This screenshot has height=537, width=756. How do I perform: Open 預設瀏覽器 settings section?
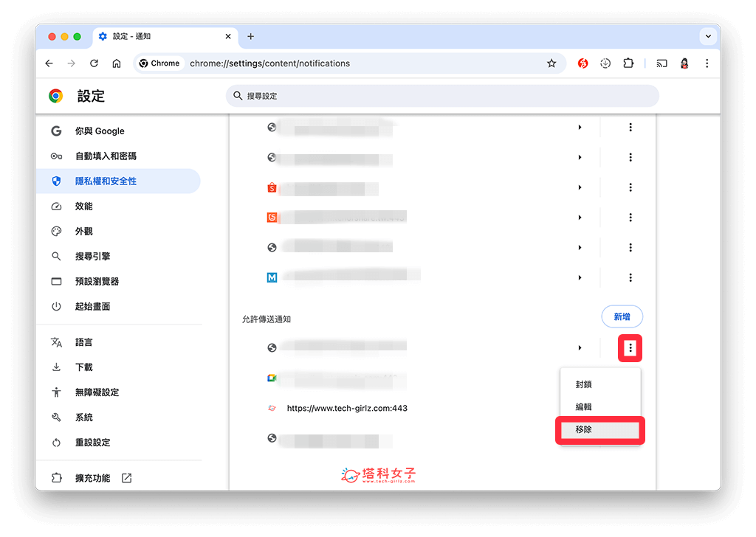click(x=119, y=281)
